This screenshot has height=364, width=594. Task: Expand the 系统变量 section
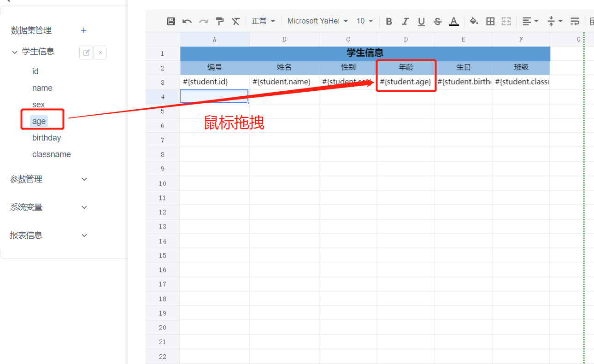[x=84, y=207]
